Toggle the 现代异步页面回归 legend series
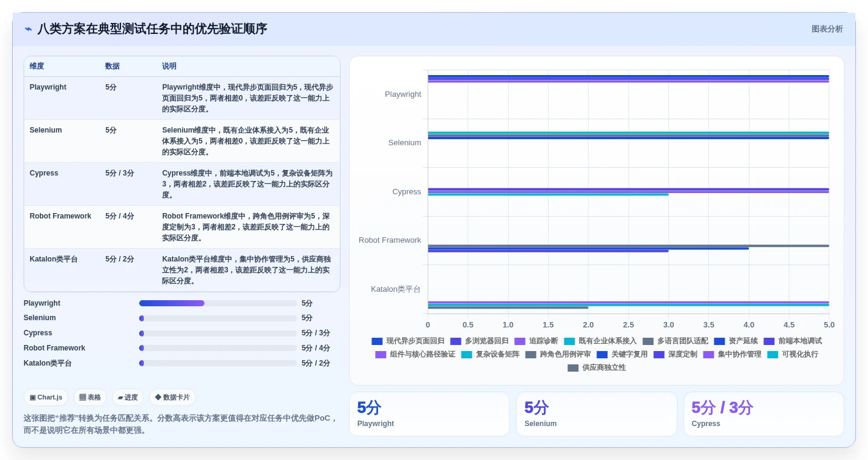The image size is (868, 460). tap(408, 341)
